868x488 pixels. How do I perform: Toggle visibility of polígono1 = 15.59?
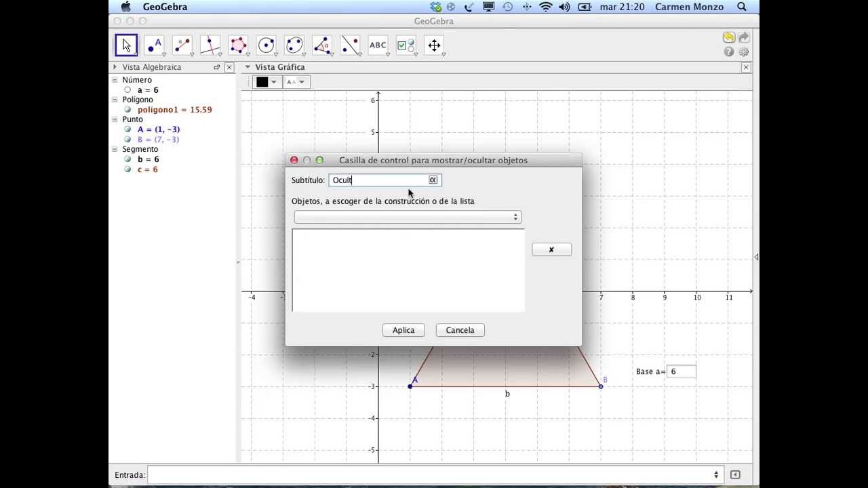click(x=127, y=110)
